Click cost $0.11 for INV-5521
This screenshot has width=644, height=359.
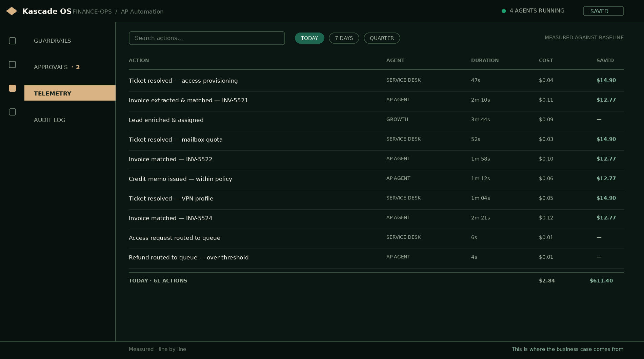(546, 100)
